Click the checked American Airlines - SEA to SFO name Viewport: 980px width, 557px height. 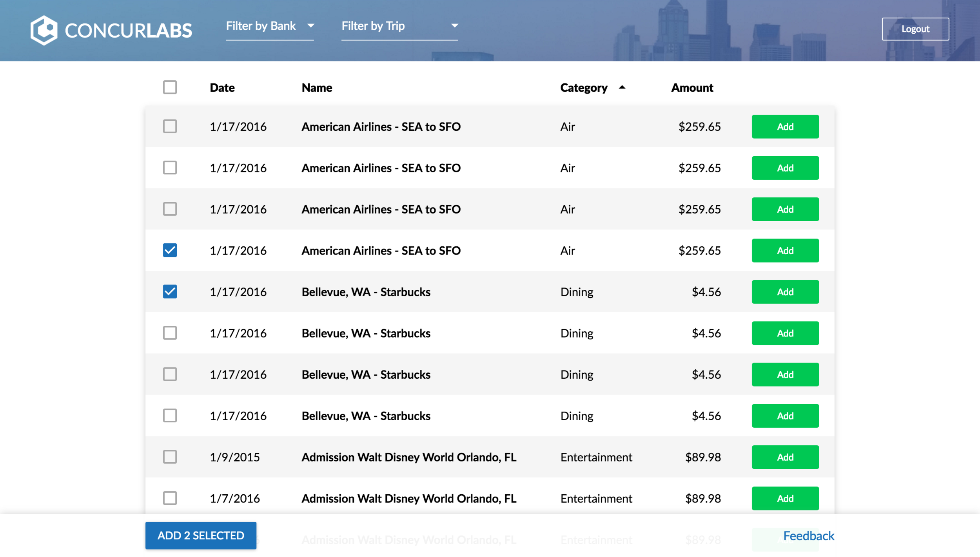381,251
